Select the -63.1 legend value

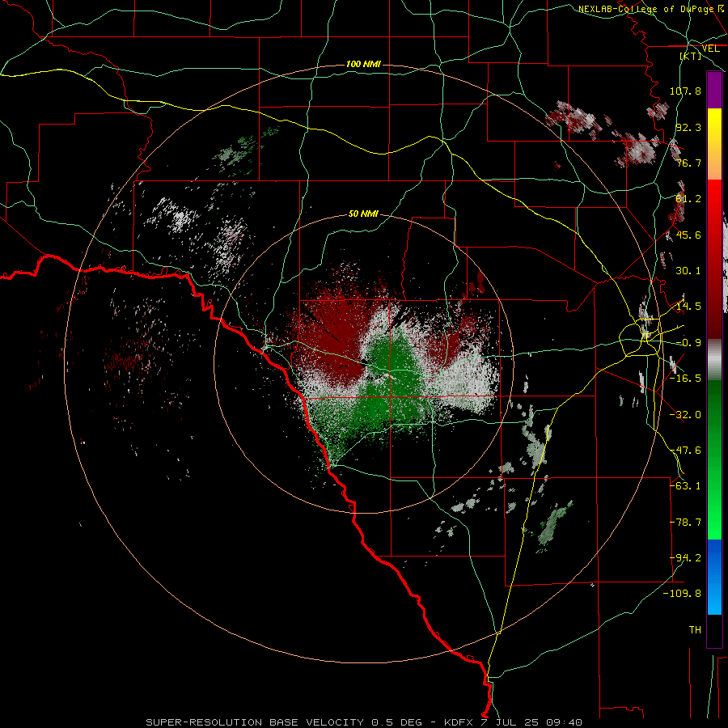point(685,485)
